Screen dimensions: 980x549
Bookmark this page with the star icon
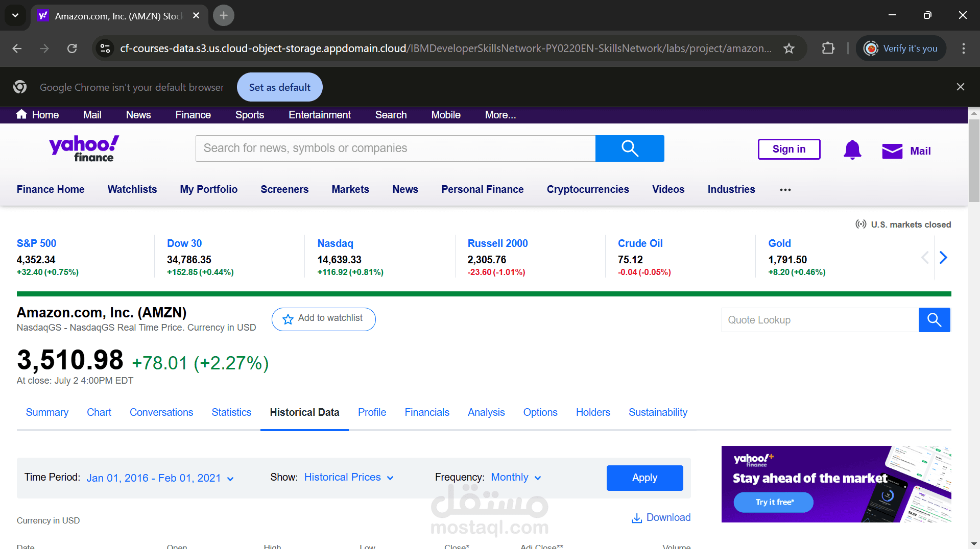[789, 48]
